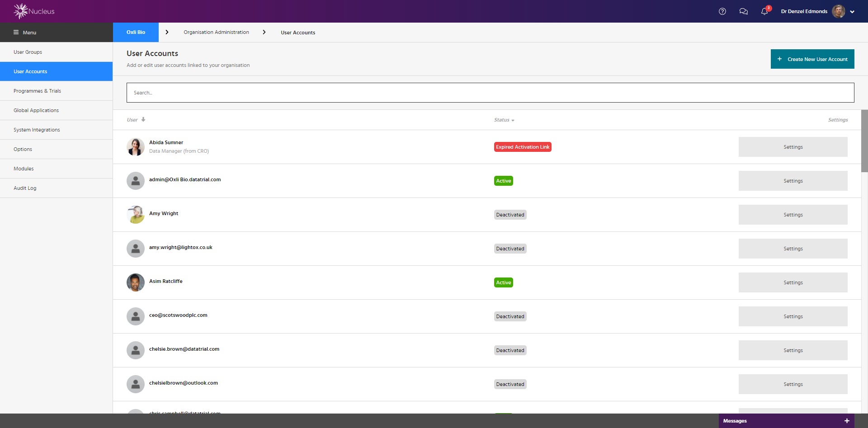The width and height of the screenshot is (868, 428).
Task: Click User Accounts breadcrumb
Action: tap(298, 33)
